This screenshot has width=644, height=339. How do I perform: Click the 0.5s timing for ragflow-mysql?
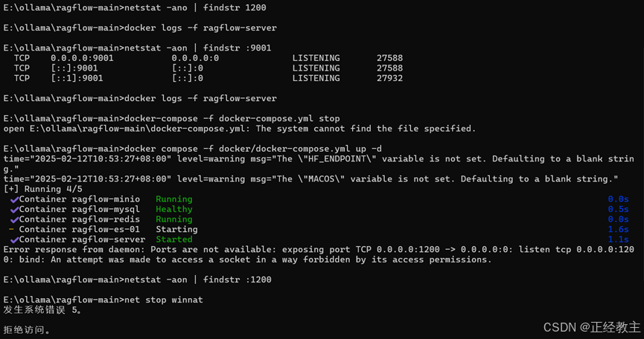[618, 209]
